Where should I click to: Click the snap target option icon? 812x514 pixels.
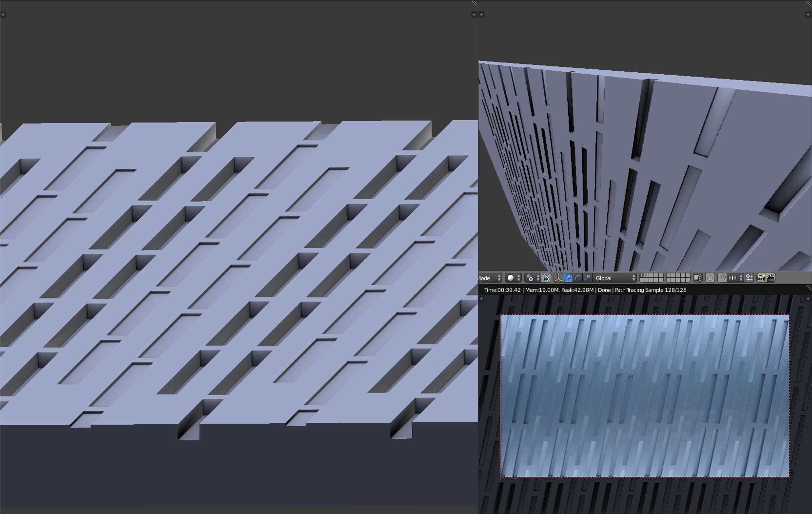(749, 278)
